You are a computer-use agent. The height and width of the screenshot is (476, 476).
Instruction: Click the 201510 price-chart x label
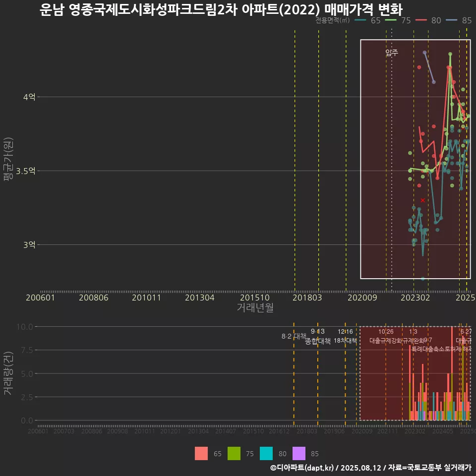pyautogui.click(x=255, y=297)
